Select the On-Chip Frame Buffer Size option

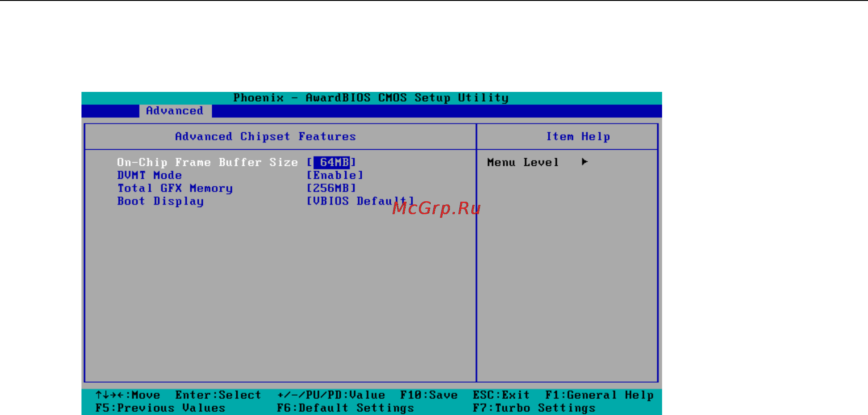(207, 162)
